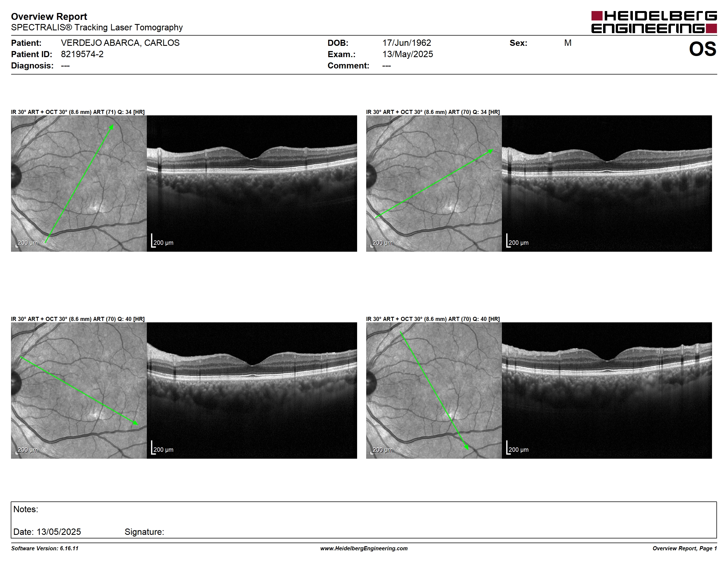
Task: Click the bottom-left scan caption ART (70) Q: 40
Action: [x=78, y=319]
